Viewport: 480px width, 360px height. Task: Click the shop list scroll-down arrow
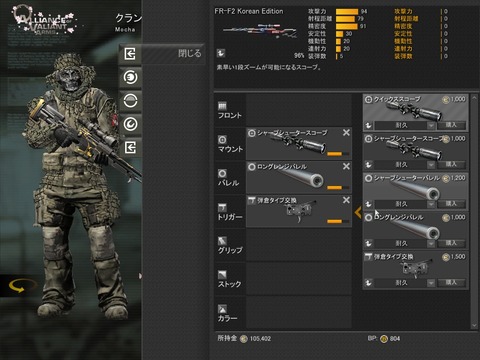pyautogui.click(x=474, y=325)
